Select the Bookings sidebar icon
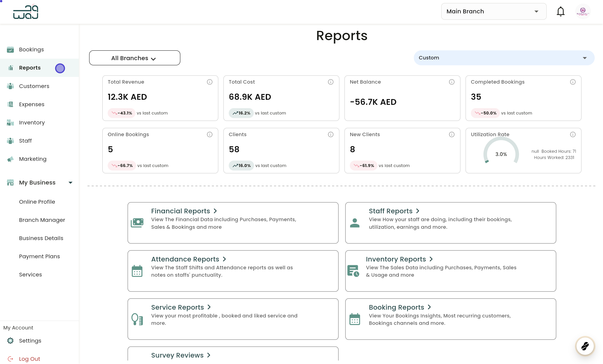This screenshot has height=364, width=603. pyautogui.click(x=10, y=50)
